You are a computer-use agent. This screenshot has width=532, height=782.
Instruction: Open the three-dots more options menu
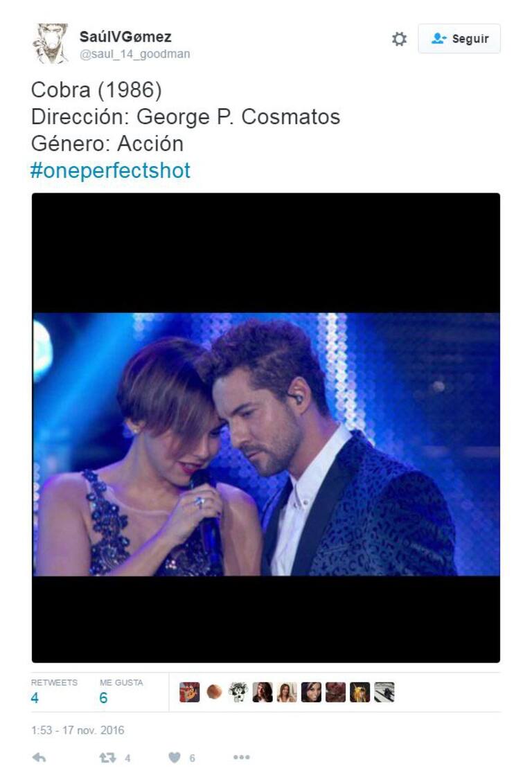pyautogui.click(x=241, y=758)
